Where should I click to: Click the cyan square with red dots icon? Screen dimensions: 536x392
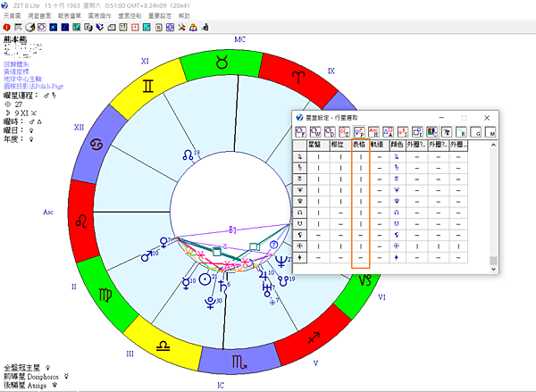click(147, 28)
